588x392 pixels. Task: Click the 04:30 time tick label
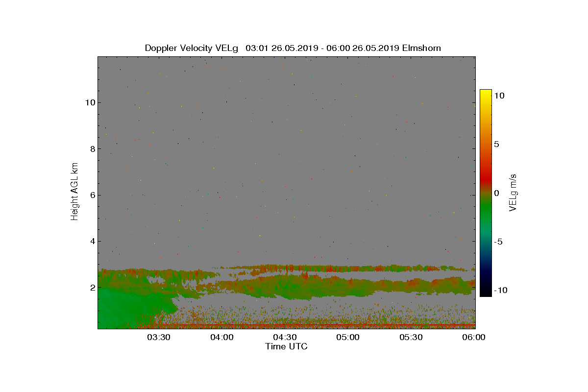click(x=285, y=337)
